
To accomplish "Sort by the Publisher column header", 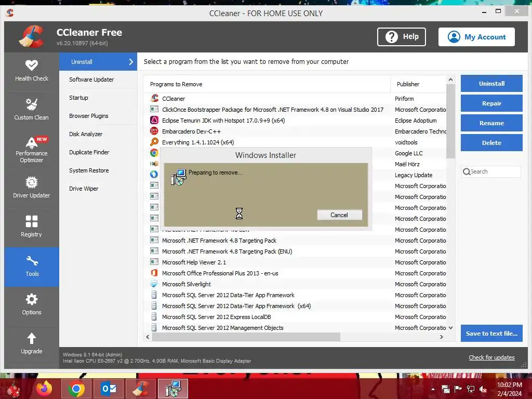I will [419, 84].
